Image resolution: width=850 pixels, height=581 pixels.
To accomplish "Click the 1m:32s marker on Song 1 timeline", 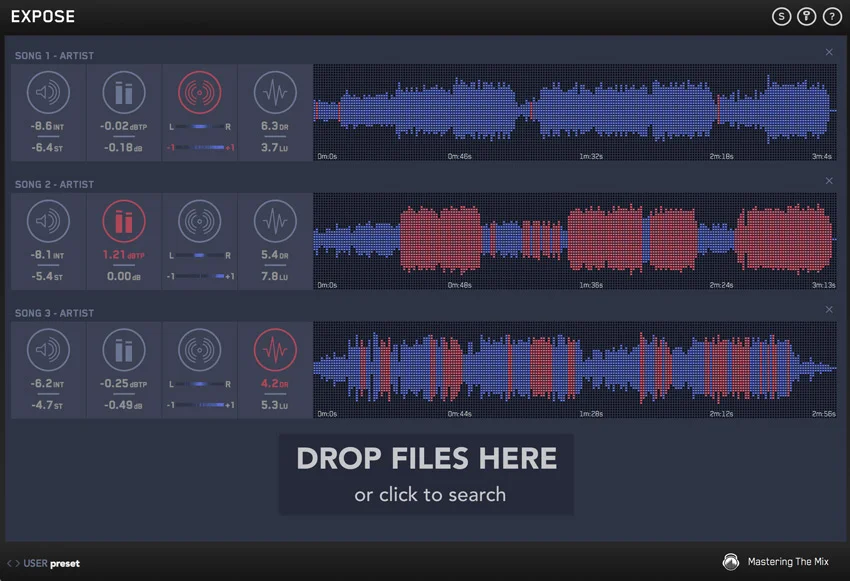I will pyautogui.click(x=591, y=156).
